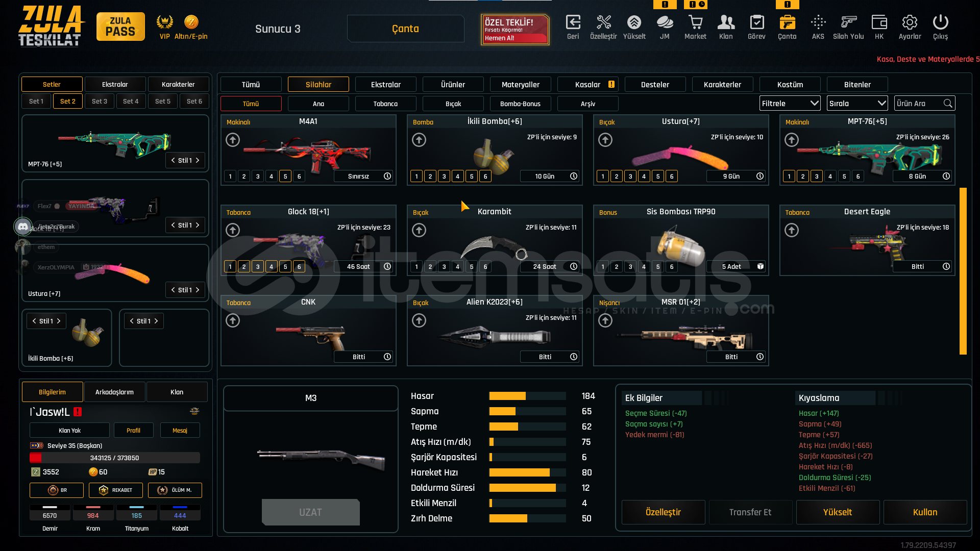Select slot 4 on the MPT-76 card

(830, 177)
